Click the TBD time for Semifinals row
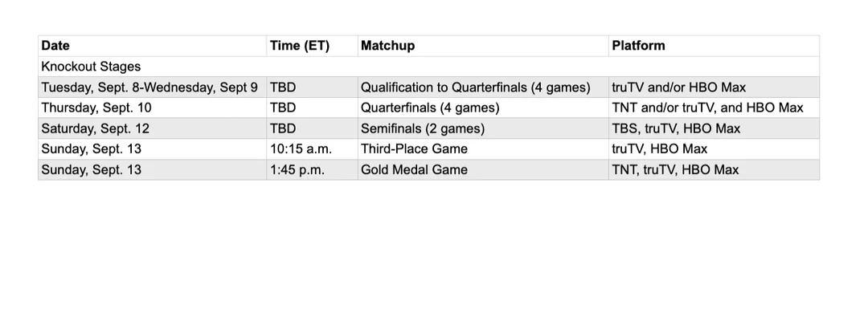This screenshot has width=868, height=321. coord(312,128)
